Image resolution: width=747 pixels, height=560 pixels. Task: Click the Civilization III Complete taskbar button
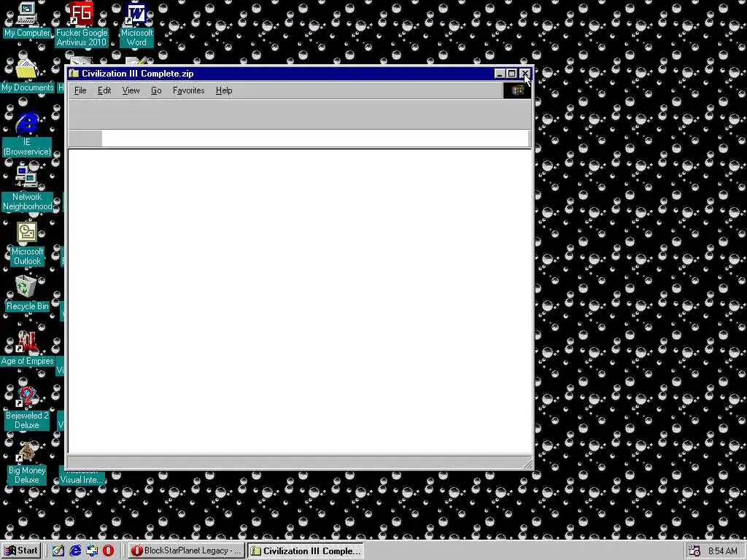(306, 551)
